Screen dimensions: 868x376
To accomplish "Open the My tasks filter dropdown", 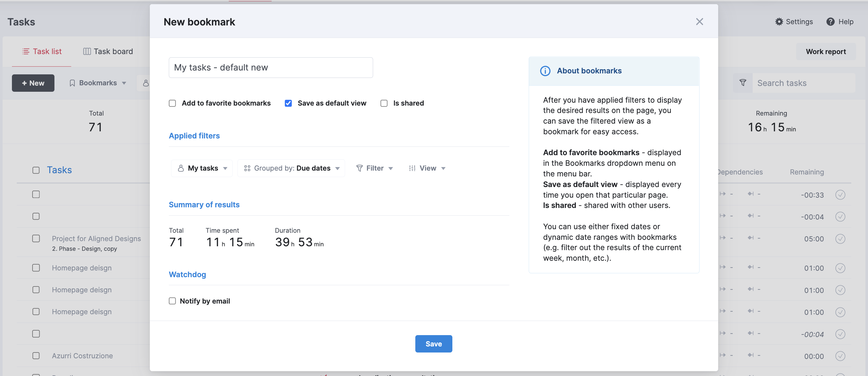I will 202,168.
